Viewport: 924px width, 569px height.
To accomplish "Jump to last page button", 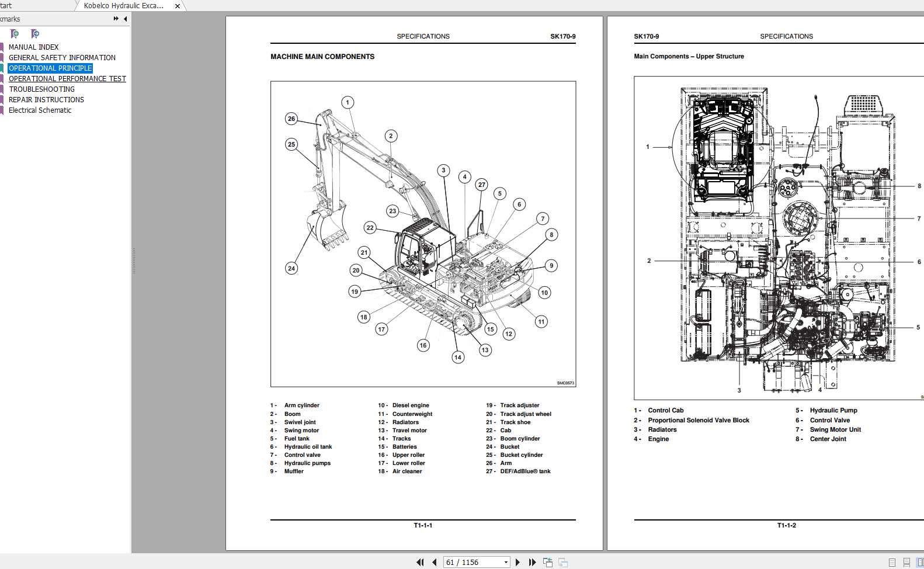I will tap(532, 562).
